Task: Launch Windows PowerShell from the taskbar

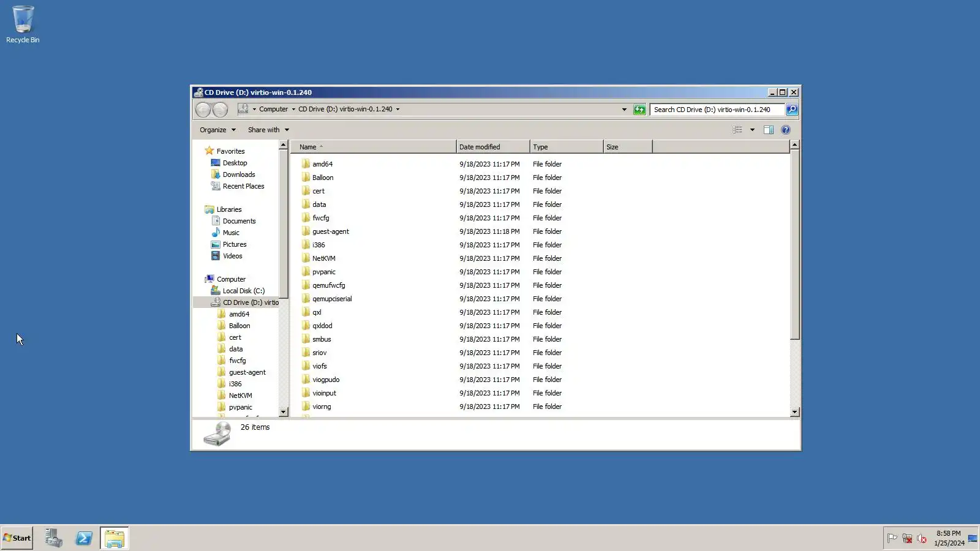Action: [84, 538]
